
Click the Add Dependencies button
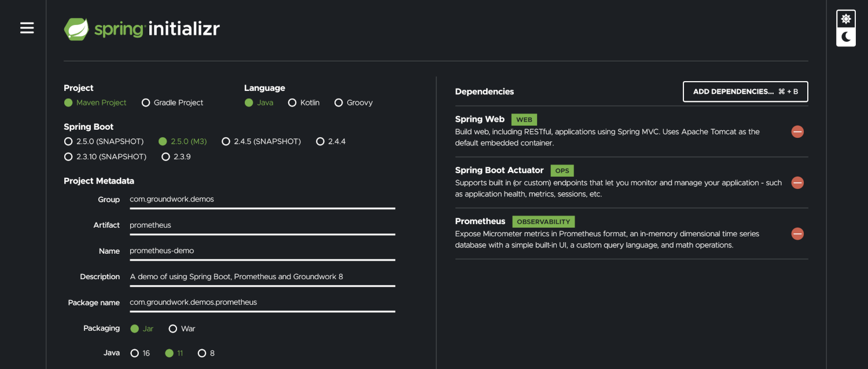[745, 92]
